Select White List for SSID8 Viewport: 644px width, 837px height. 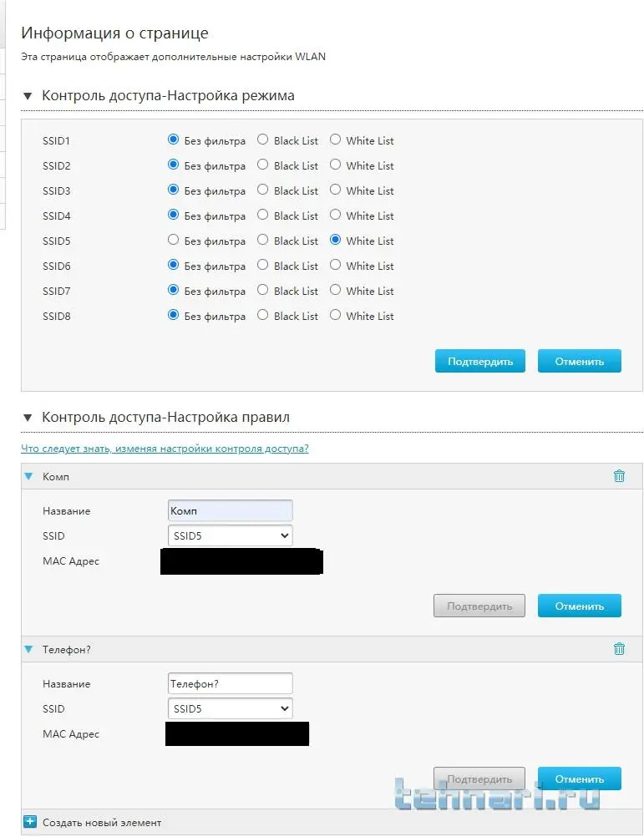pyautogui.click(x=335, y=315)
